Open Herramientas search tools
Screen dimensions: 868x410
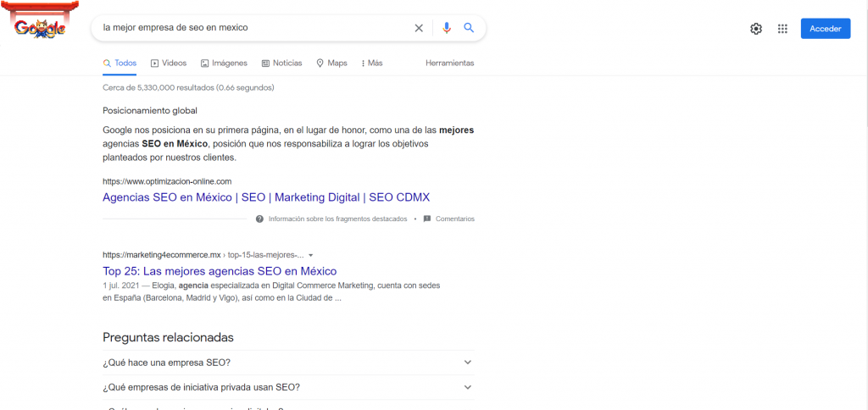click(449, 63)
